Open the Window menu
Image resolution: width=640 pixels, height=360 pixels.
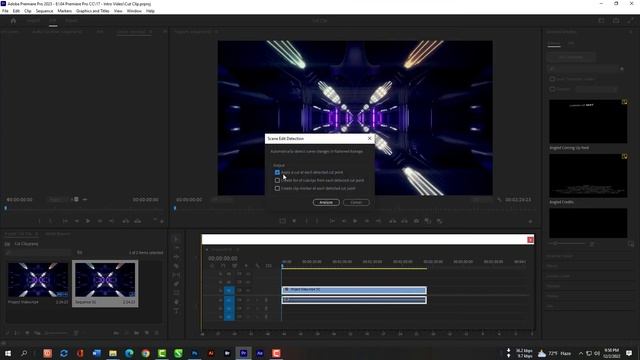(x=134, y=11)
